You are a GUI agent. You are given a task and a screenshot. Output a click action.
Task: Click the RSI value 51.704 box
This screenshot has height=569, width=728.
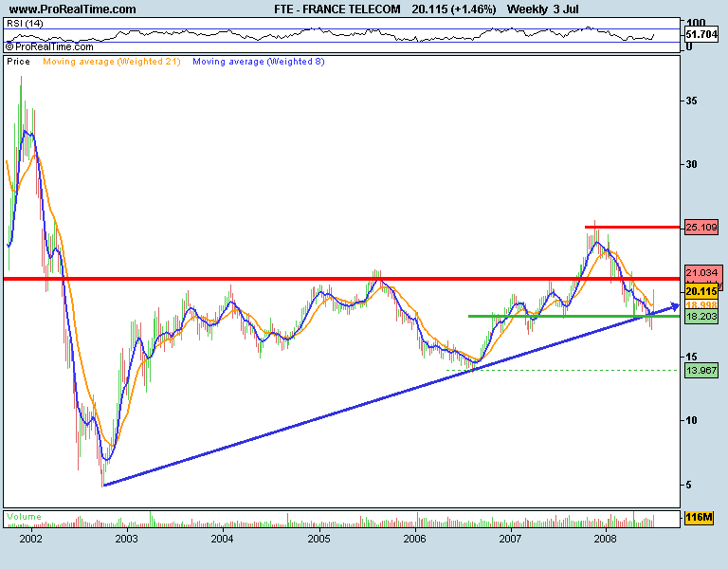tap(701, 34)
